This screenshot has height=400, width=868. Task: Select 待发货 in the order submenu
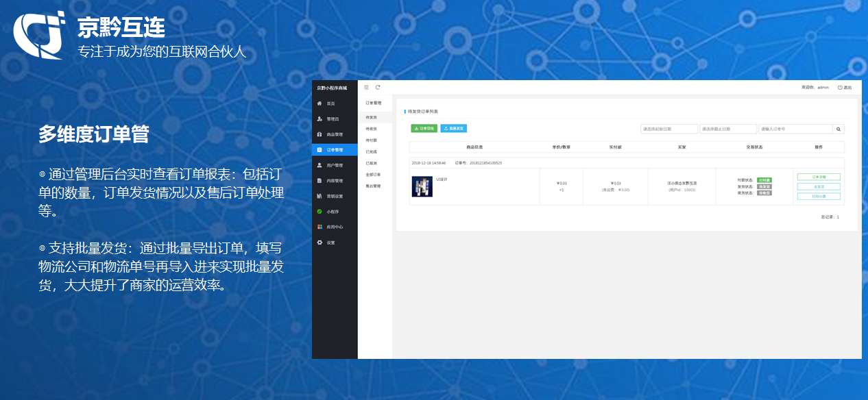[371, 118]
